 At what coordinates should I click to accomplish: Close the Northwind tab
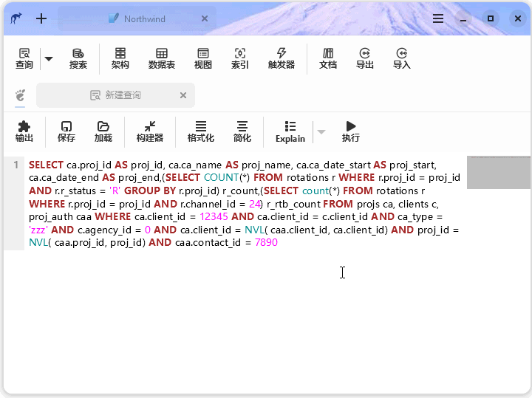[205, 18]
